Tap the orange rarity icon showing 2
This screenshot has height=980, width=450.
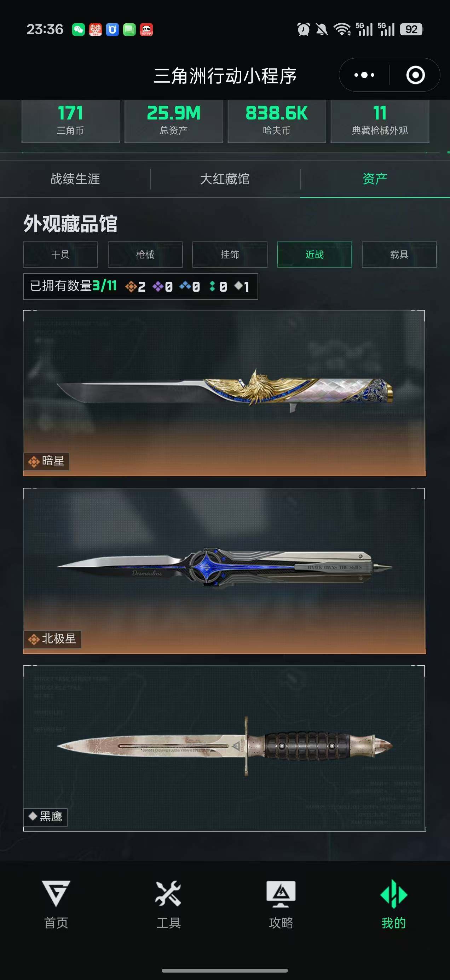point(131,286)
